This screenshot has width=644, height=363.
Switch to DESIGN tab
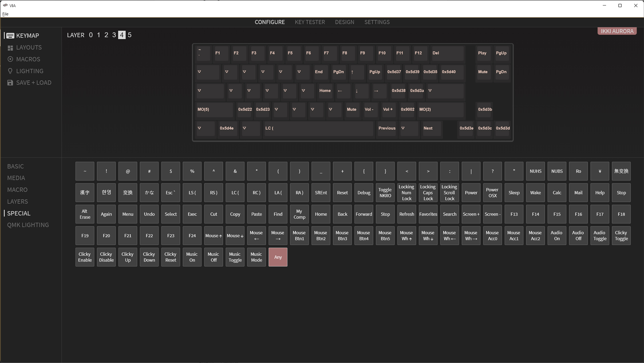pyautogui.click(x=344, y=22)
